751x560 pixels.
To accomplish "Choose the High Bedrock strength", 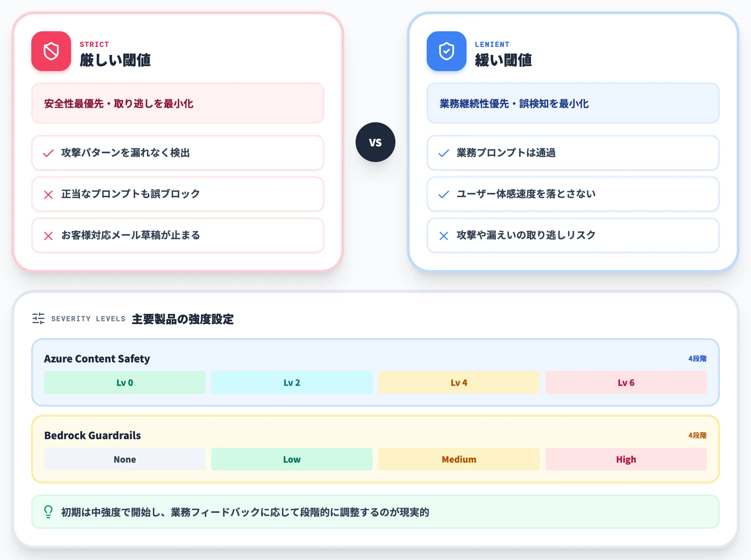I will pos(626,459).
